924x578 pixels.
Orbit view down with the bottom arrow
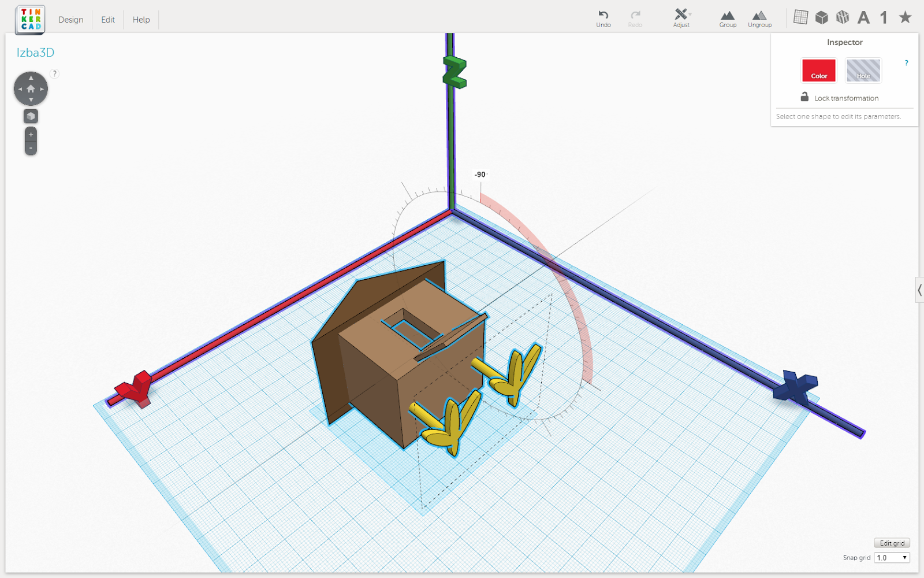point(31,100)
